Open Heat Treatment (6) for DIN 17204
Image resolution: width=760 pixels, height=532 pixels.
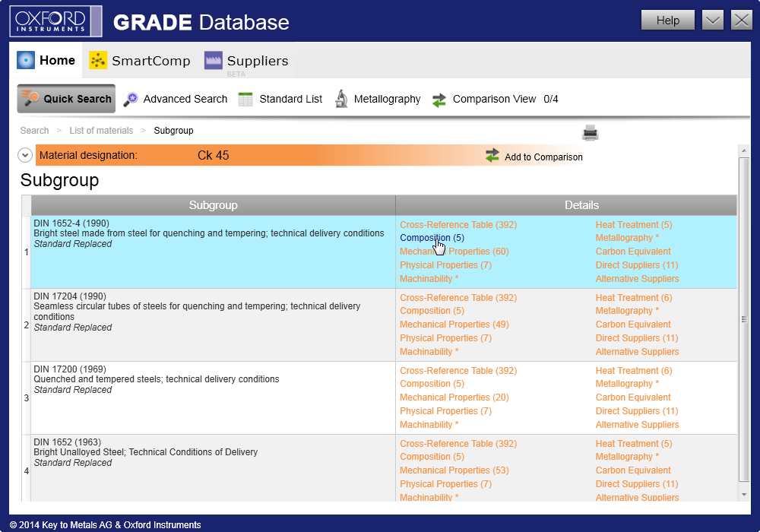point(634,297)
